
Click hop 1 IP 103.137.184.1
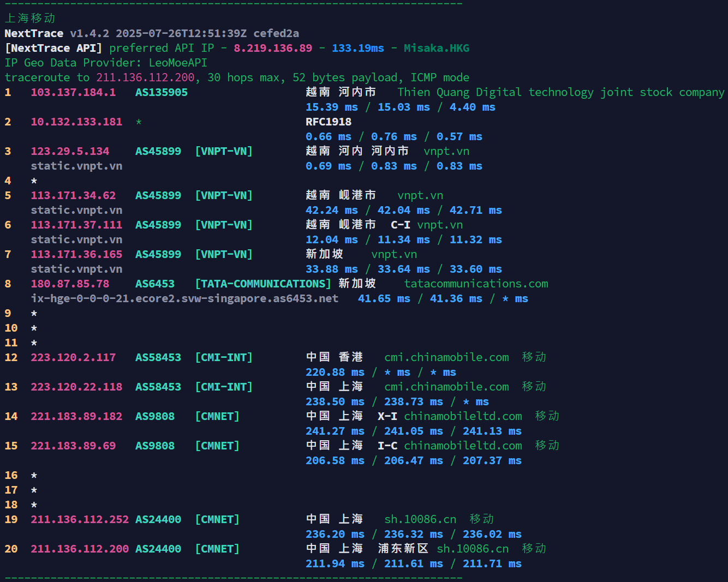click(x=73, y=92)
